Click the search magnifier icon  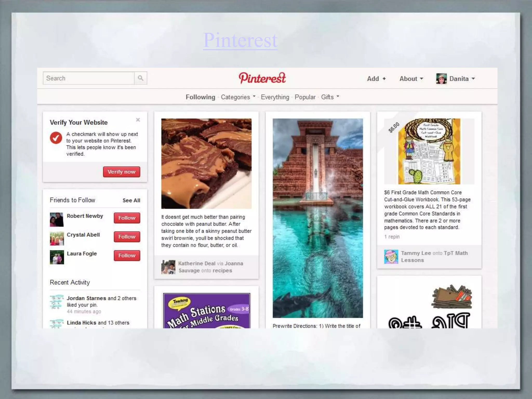141,78
